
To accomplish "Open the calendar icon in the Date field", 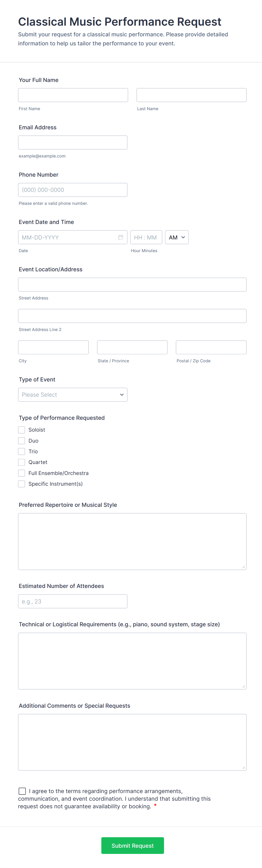I will tap(121, 237).
